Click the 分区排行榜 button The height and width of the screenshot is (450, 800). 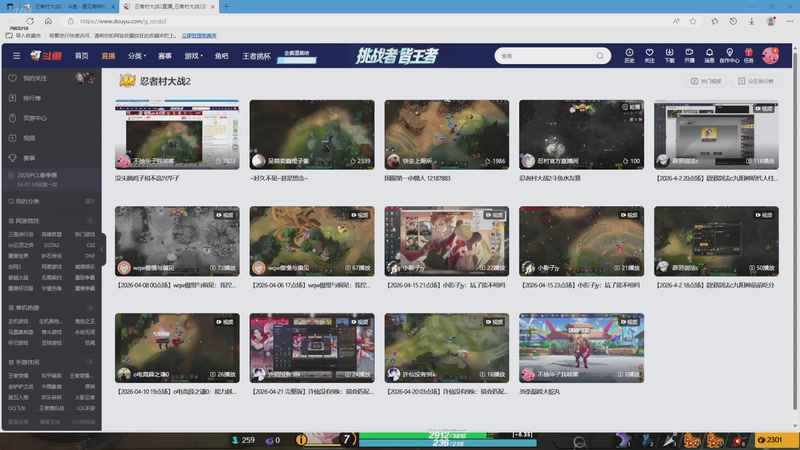[756, 81]
